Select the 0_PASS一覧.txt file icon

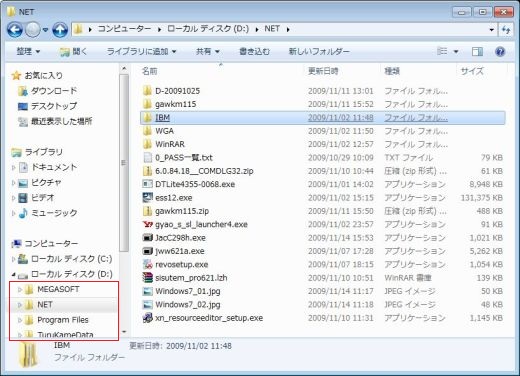(147, 157)
